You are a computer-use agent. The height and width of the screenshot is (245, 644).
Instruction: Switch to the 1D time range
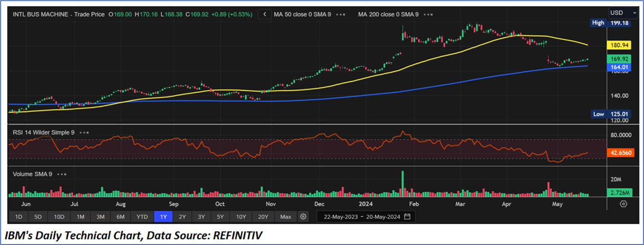[19, 216]
